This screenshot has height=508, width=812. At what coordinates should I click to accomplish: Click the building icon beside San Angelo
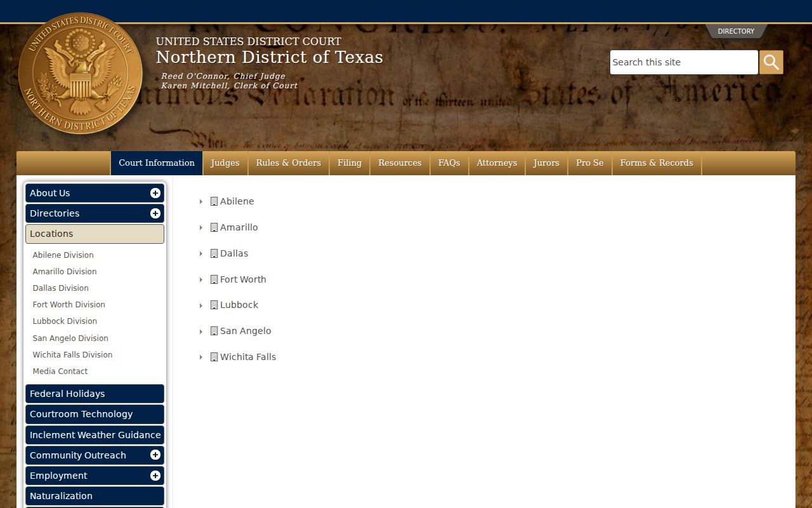click(214, 331)
